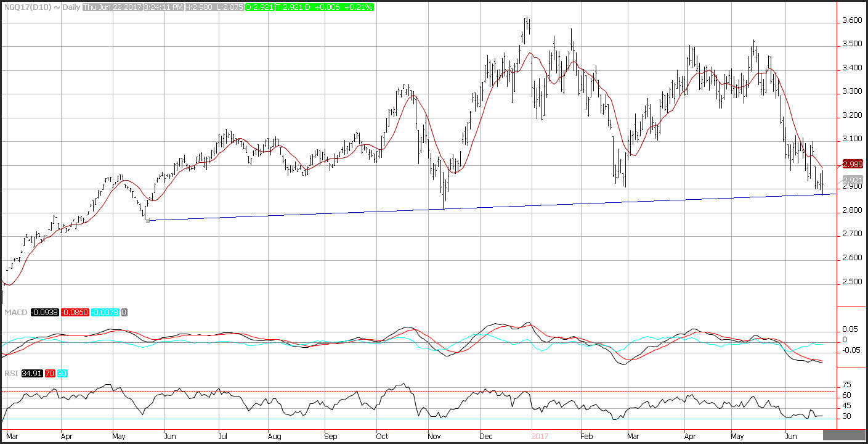868x444 pixels.
Task: Click the RSI indicator label
Action: pos(11,374)
